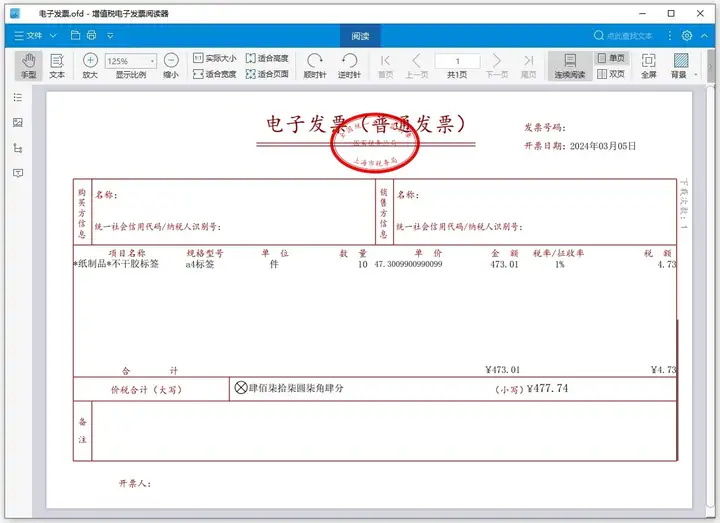The image size is (720, 523).
Task: Open the vertical three-dot more menu
Action: 669,35
